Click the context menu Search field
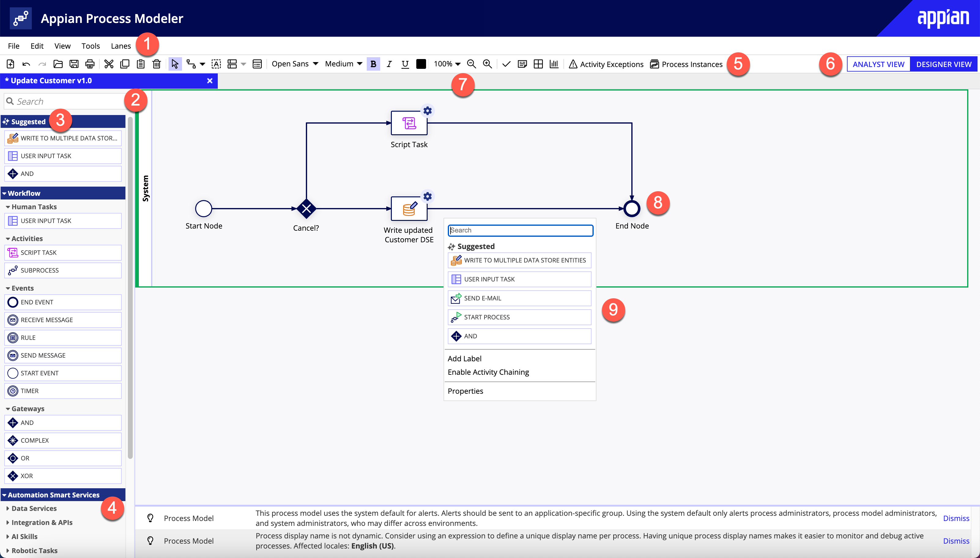 point(520,230)
